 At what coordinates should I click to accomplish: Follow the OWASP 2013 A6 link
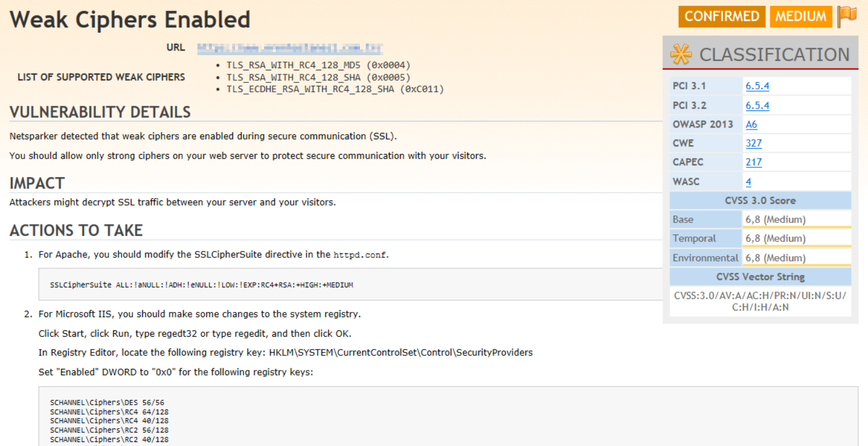point(751,124)
